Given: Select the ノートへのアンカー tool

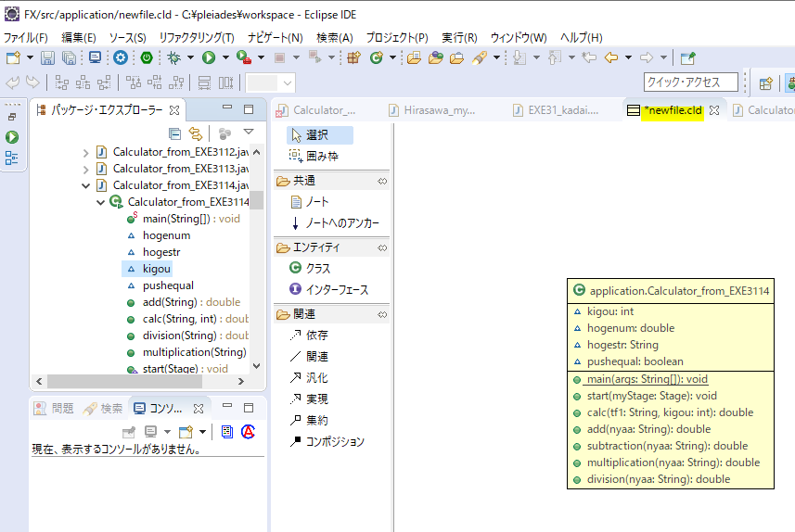Looking at the screenshot, I should (x=335, y=223).
